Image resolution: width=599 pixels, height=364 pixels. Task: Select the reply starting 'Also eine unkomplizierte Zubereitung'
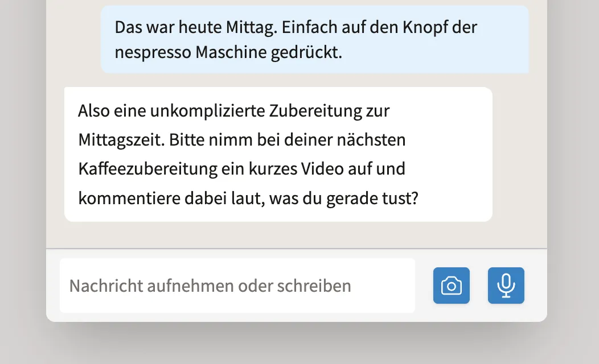coord(278,154)
